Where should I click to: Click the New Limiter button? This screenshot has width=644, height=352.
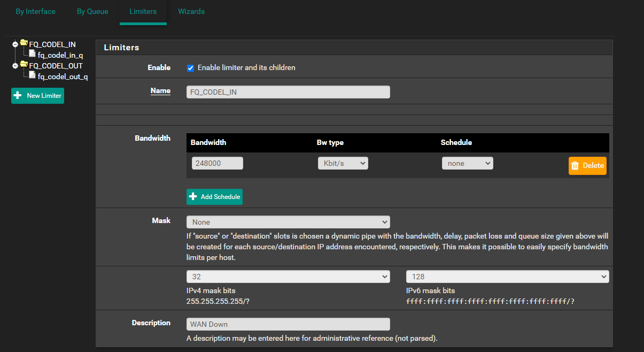[x=37, y=96]
